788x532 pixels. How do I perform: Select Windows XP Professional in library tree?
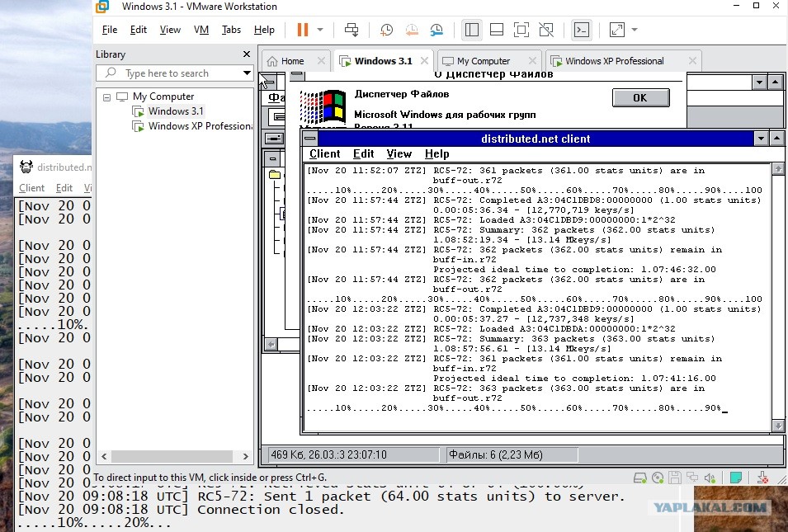click(x=200, y=126)
